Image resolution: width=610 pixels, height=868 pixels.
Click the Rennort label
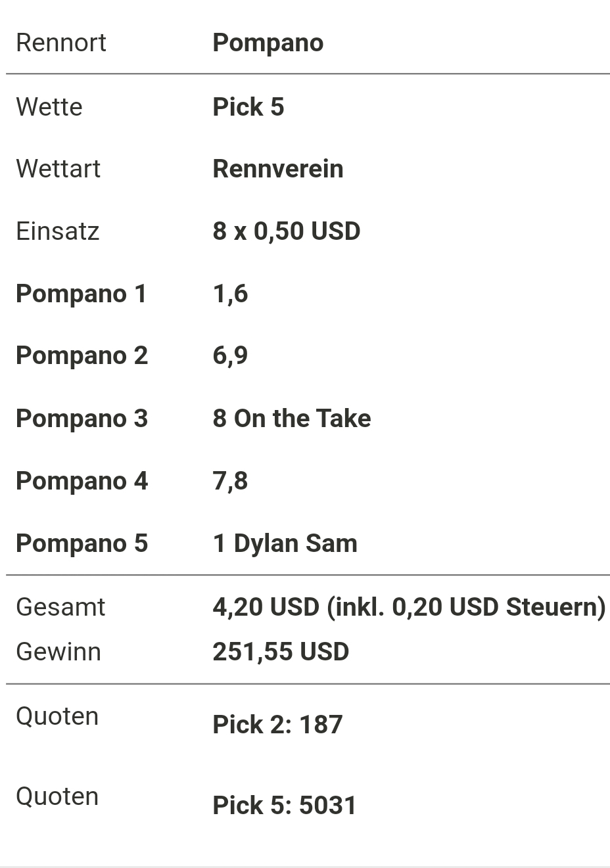tap(61, 43)
